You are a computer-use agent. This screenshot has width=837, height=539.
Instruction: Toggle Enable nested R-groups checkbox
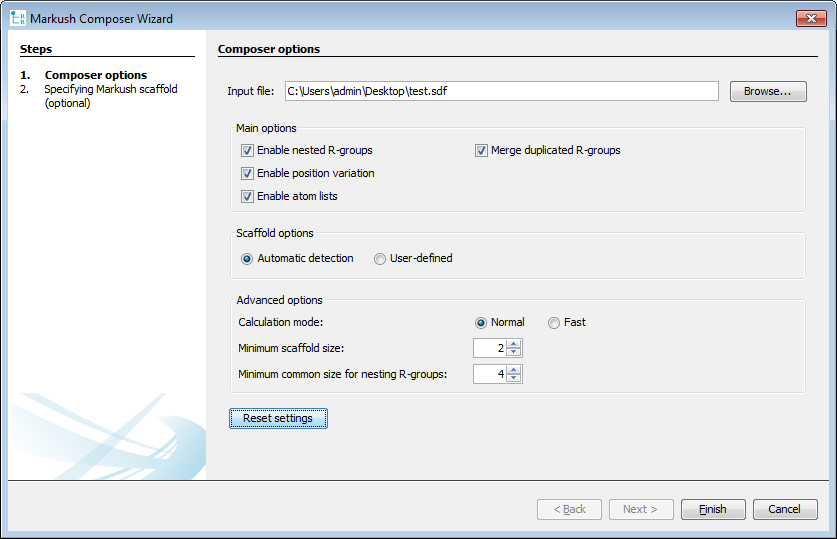(247, 151)
